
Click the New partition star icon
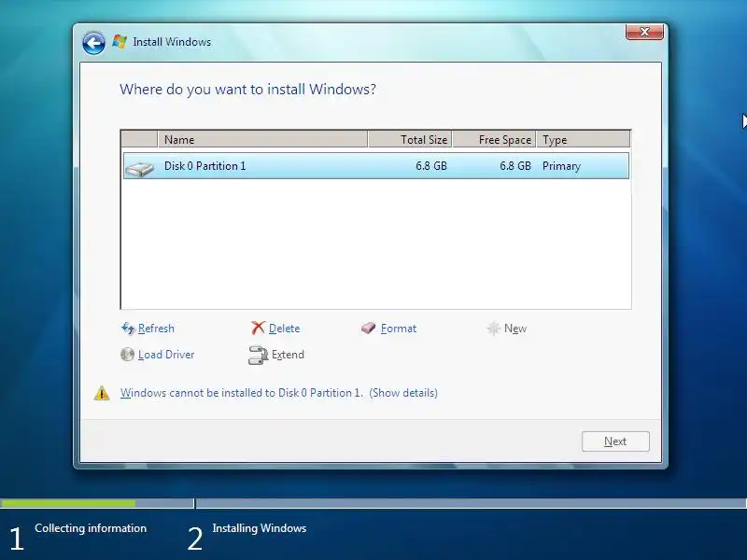pos(494,329)
